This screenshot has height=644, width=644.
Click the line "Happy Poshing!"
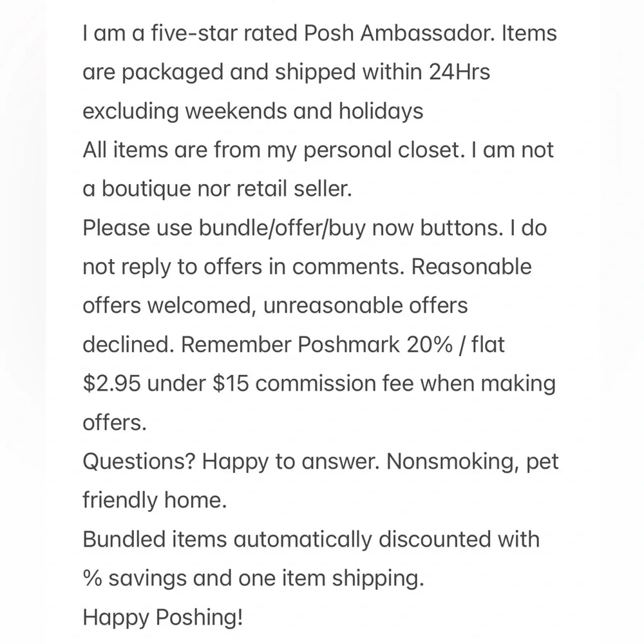coord(163,617)
